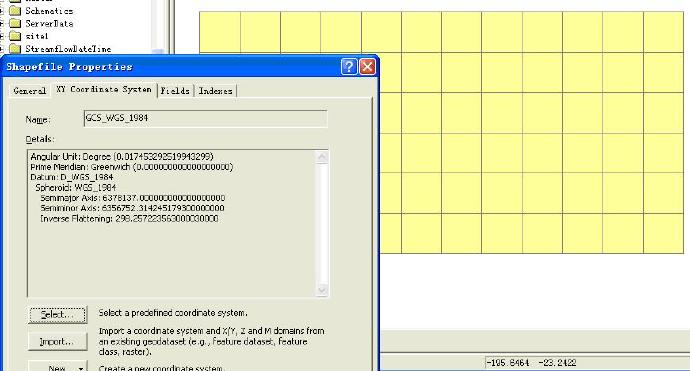Click the Semimajor Axis value line
Screen dimensions: 690x371
click(132, 198)
